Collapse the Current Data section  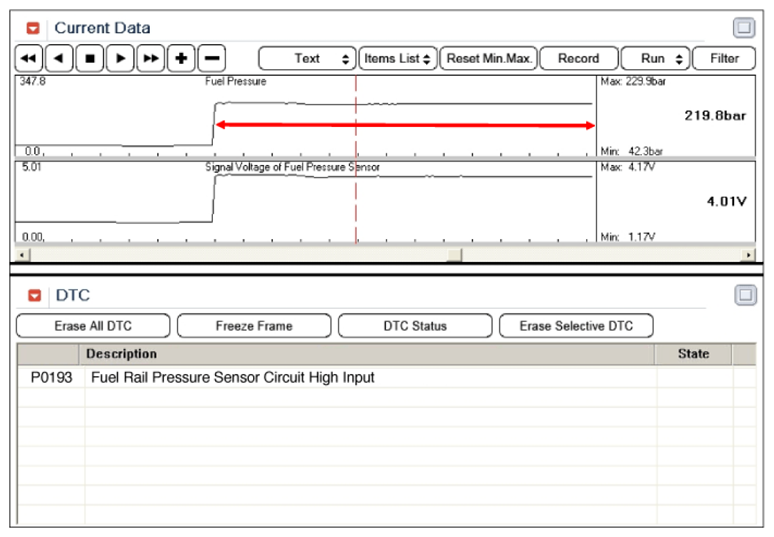click(34, 28)
